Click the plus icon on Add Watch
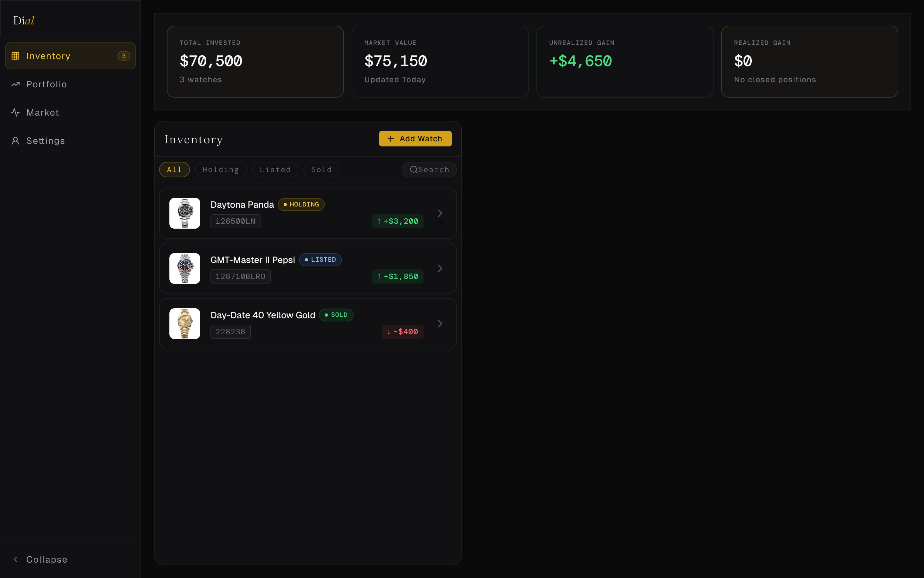Image resolution: width=924 pixels, height=578 pixels. (x=390, y=139)
